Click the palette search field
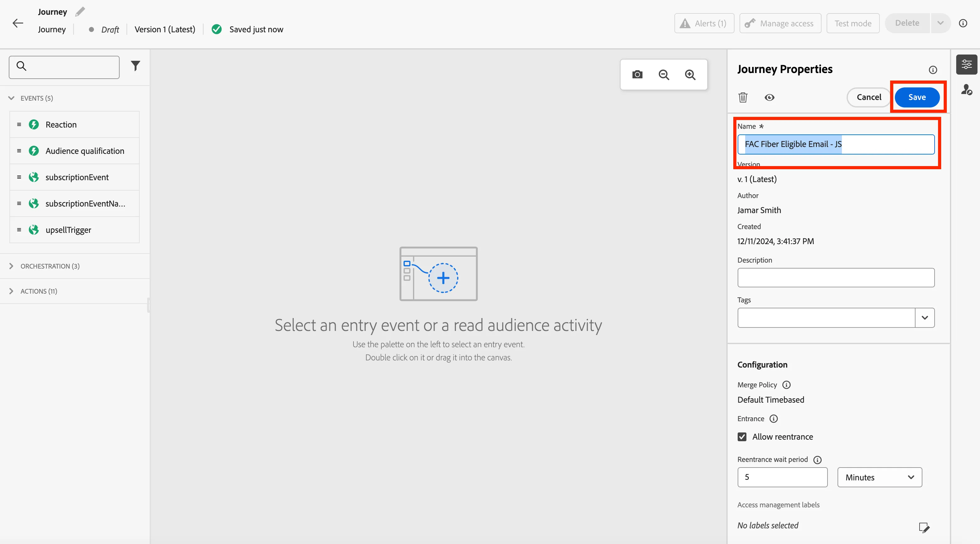The image size is (980, 544). pos(64,67)
